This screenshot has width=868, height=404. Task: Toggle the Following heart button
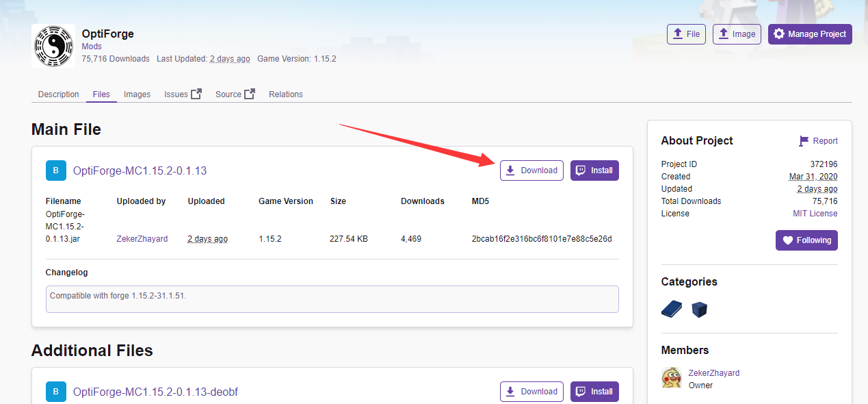[x=806, y=240]
